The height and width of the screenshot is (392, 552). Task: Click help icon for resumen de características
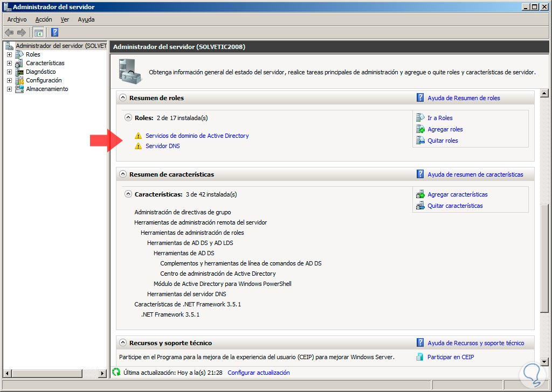(x=420, y=174)
